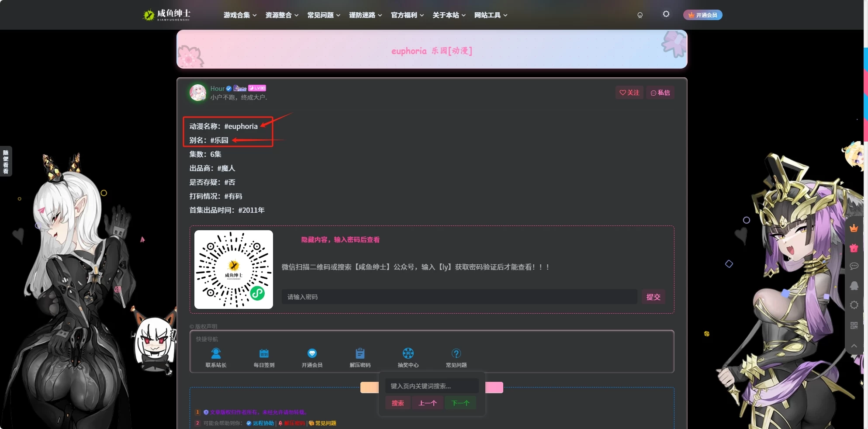Click the 开通会员 pill button in header
Screen dimensions: 868x429
(702, 15)
